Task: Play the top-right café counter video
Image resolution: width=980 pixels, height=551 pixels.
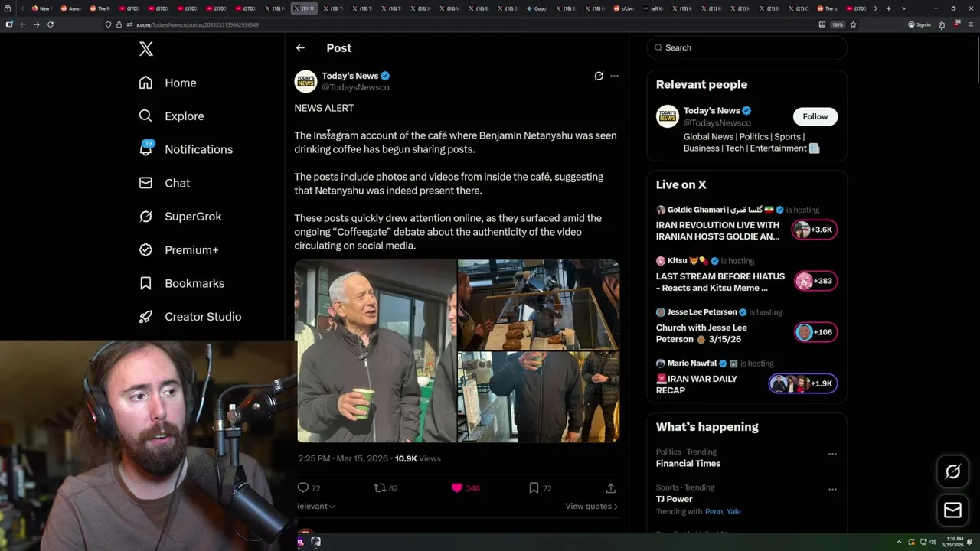Action: point(538,304)
